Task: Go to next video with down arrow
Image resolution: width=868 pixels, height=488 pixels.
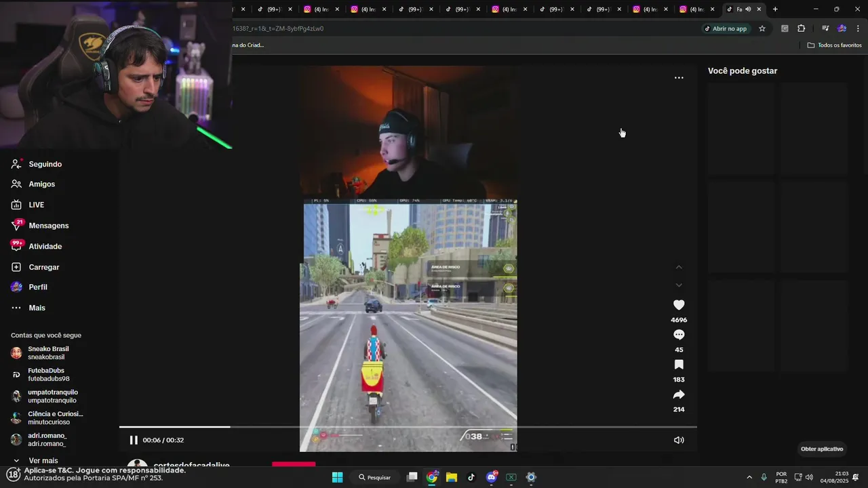Action: point(679,285)
